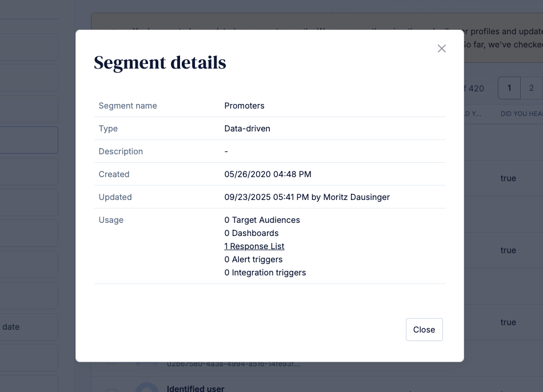
Task: Click the sidebar field ending in date
Action: (29, 327)
